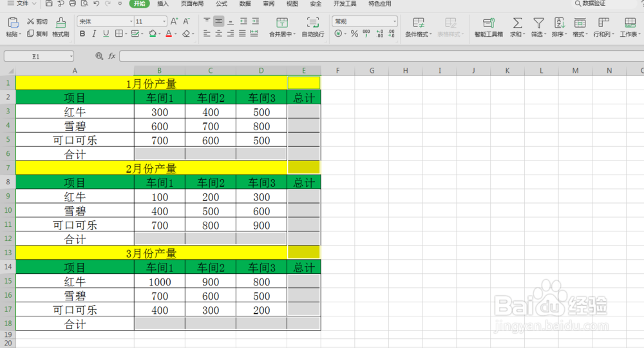
Task: Switch to the Review (审阅) tab
Action: (269, 4)
